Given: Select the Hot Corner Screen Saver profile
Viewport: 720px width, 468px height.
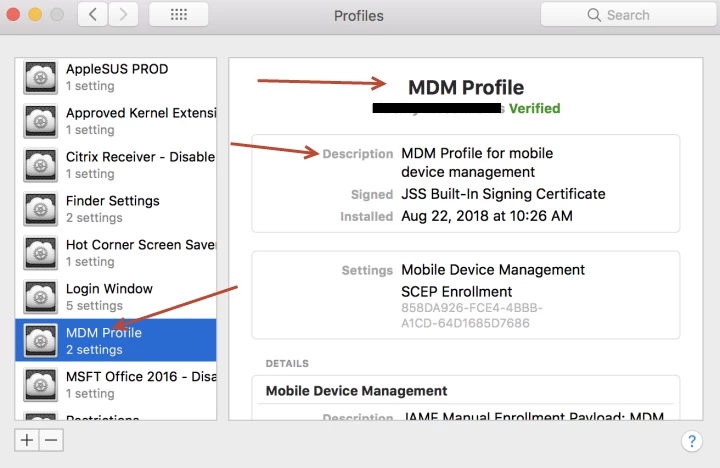Looking at the screenshot, I should point(116,253).
